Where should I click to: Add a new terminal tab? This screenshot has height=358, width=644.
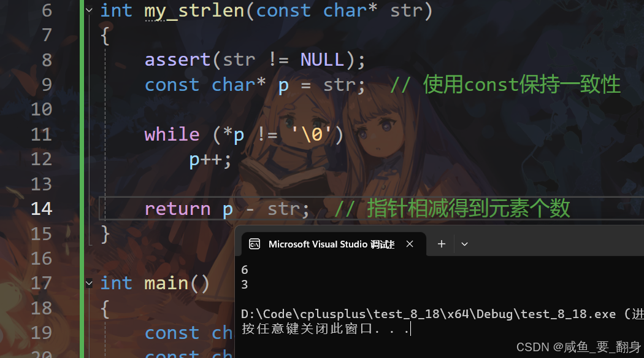coord(442,244)
